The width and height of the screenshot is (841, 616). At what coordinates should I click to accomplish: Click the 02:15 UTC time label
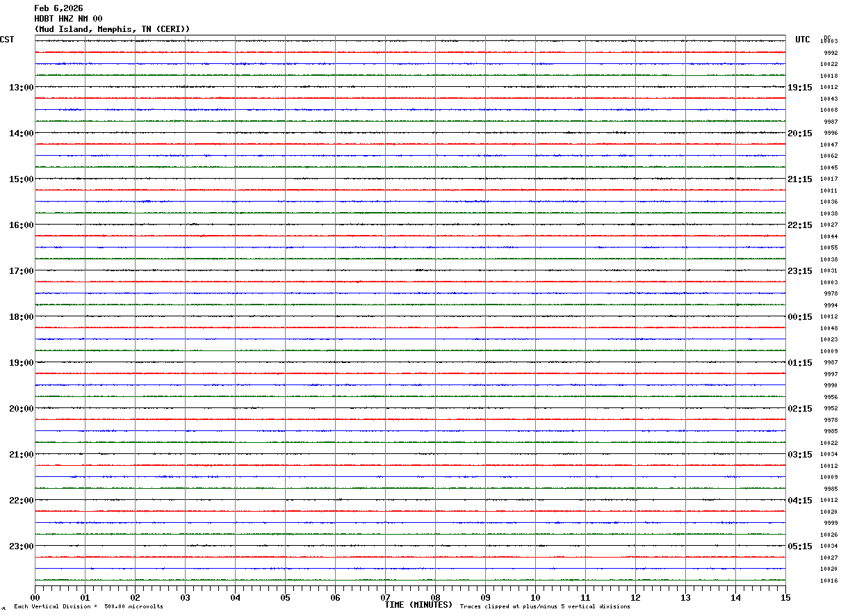pos(800,409)
